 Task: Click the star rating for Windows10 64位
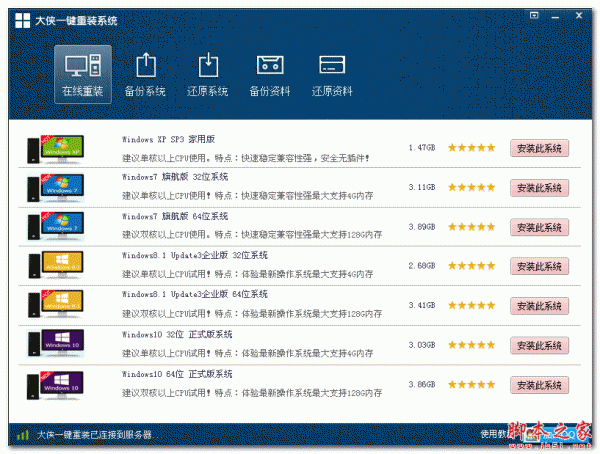(471, 384)
